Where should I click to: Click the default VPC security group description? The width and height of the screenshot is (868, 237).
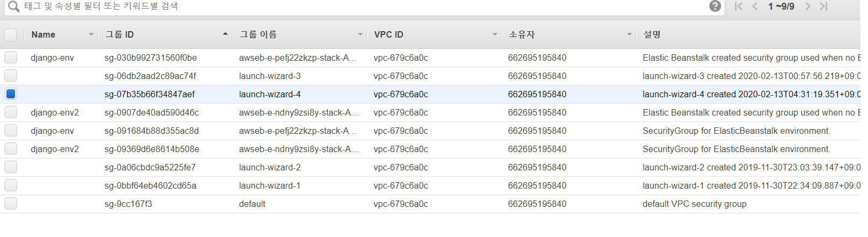point(694,204)
